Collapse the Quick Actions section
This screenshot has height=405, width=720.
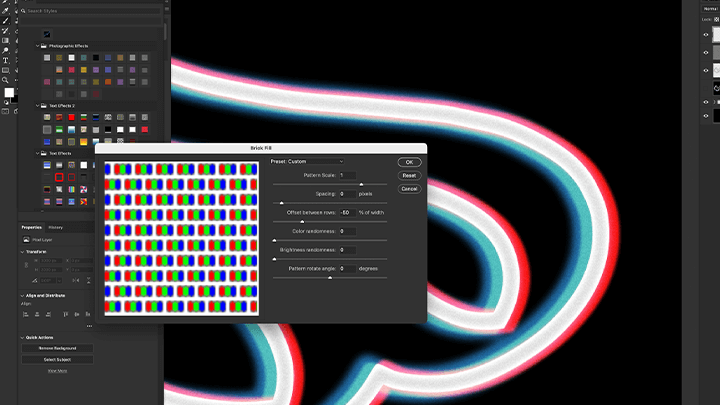(x=22, y=338)
